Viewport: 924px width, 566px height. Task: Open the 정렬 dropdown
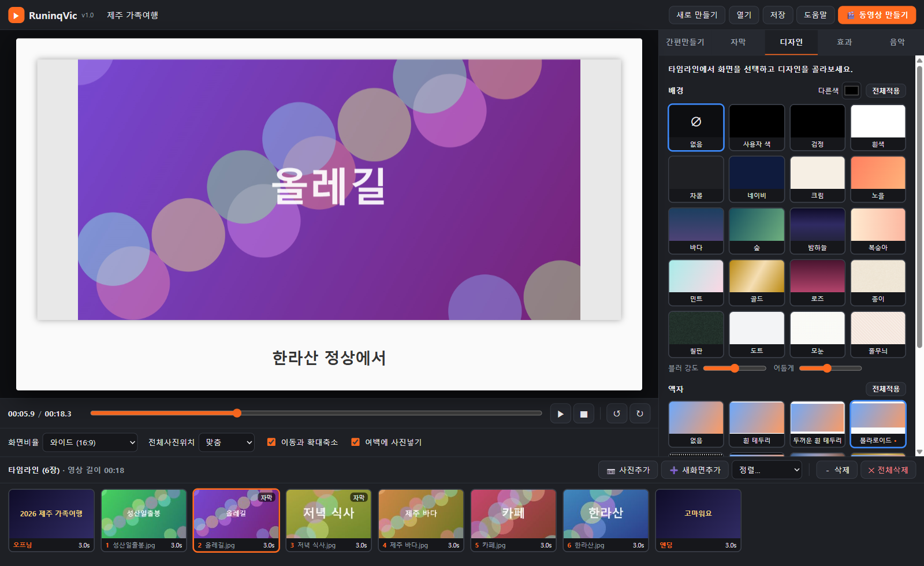[766, 470]
